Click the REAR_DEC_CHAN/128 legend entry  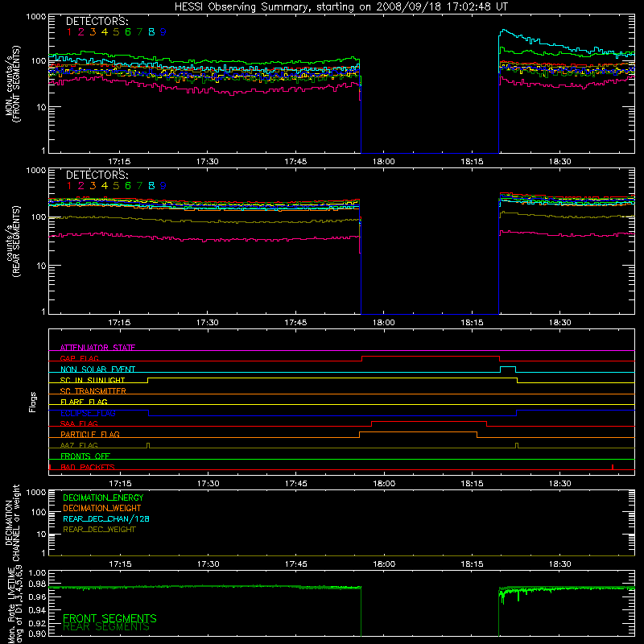(x=106, y=518)
